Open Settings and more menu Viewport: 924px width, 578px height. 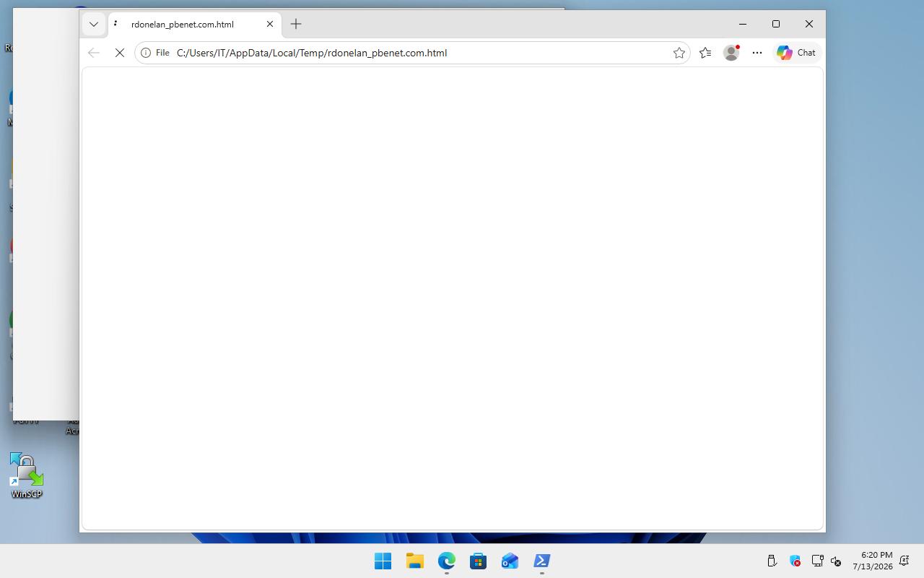pos(757,53)
